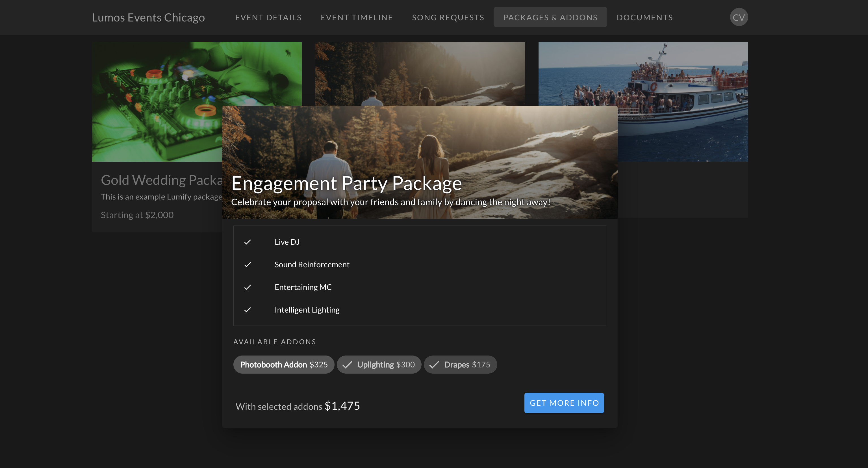Click the Engagement Party Package header image
Screen dimensions: 868x468
click(x=420, y=162)
